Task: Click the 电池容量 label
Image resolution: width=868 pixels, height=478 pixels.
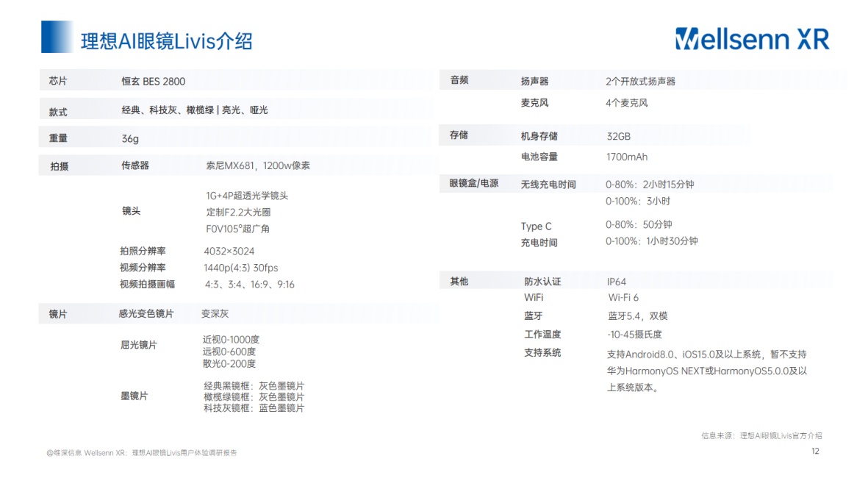Action: point(539,157)
